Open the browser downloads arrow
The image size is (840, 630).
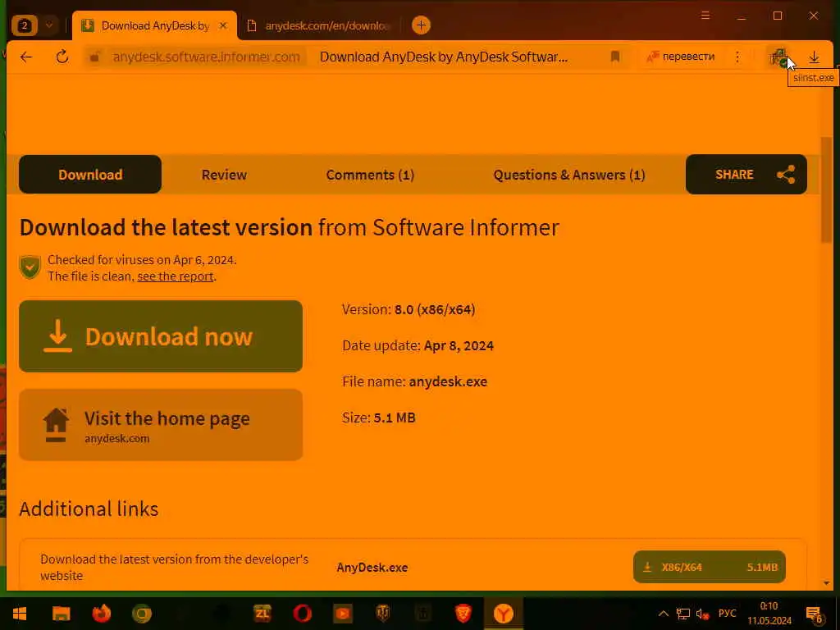815,57
